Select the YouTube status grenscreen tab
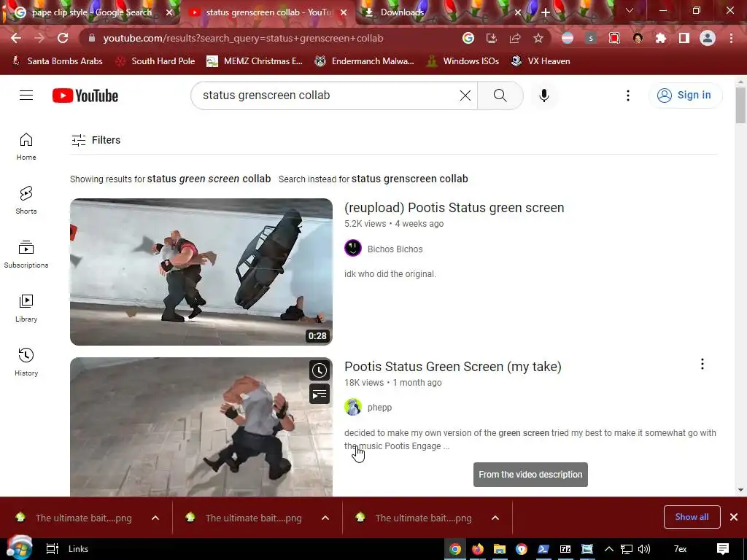The height and width of the screenshot is (560, 747). [x=268, y=12]
